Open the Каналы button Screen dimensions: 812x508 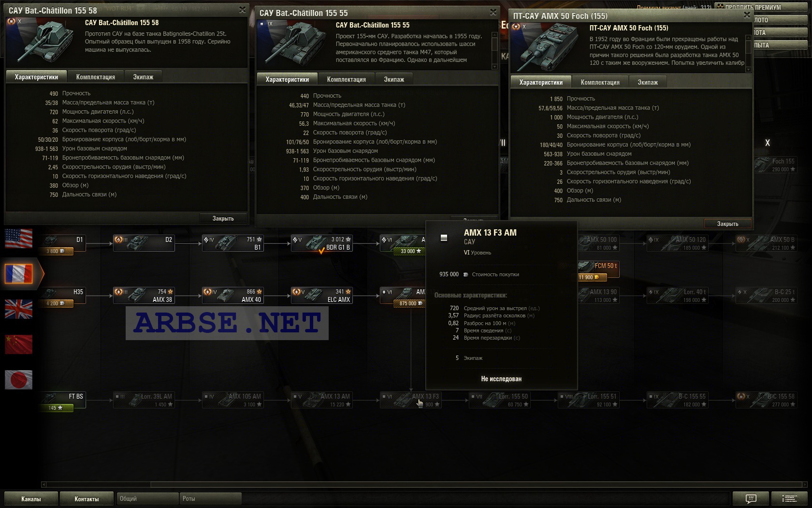pos(31,499)
